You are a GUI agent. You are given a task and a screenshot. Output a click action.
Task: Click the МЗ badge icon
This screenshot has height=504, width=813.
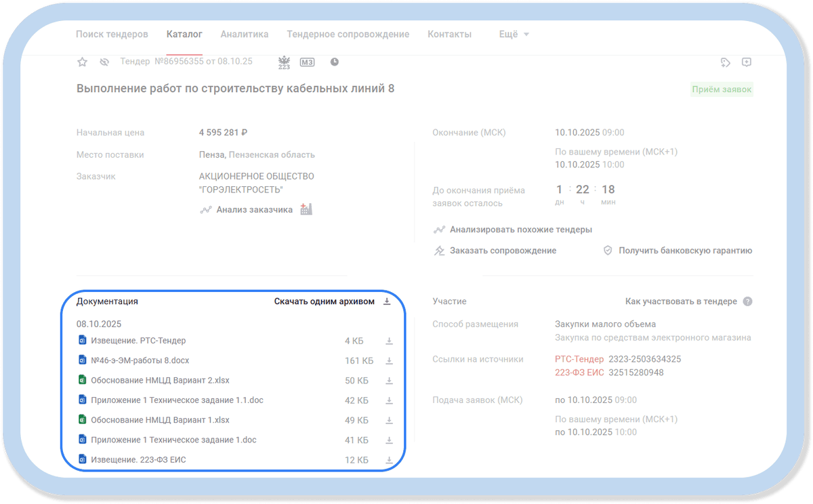pyautogui.click(x=308, y=62)
